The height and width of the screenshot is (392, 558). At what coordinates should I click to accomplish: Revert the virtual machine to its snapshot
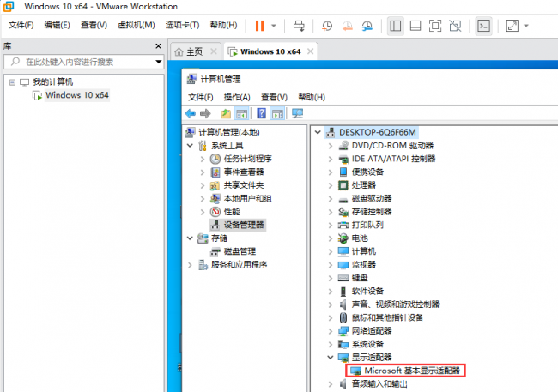pos(347,26)
